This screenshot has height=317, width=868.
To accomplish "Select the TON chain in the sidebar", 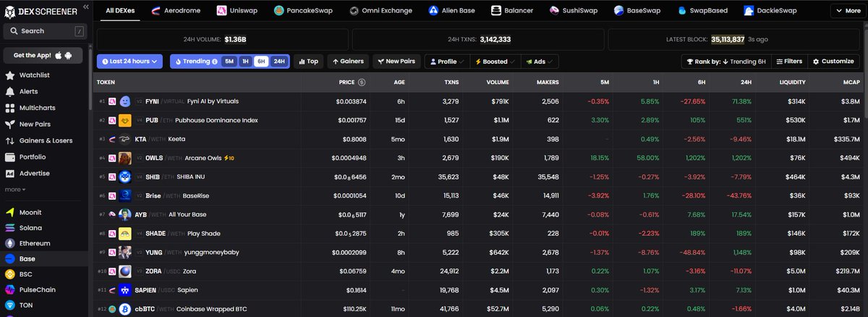I will (x=26, y=305).
